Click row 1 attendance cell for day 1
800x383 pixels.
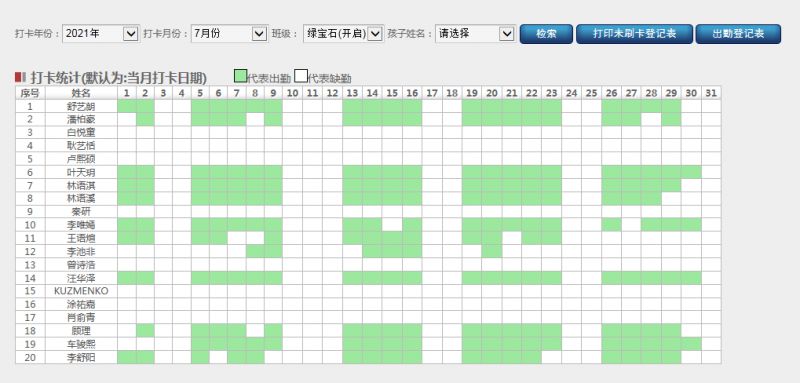[127, 107]
